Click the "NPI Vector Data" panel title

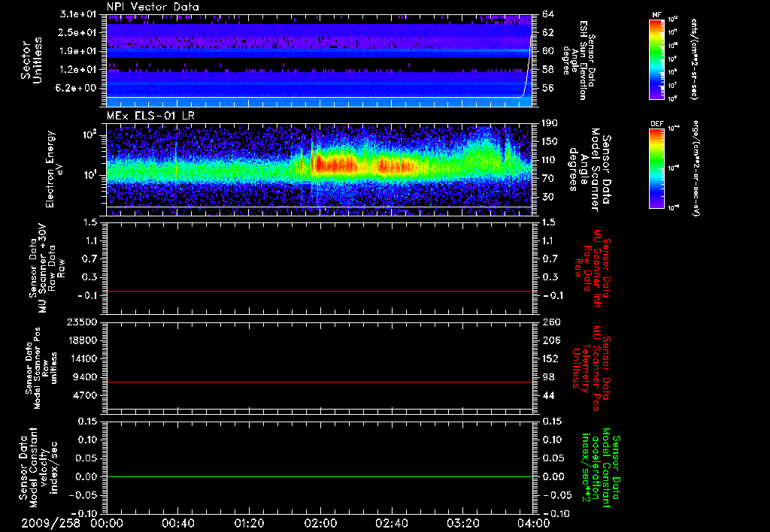coord(153,7)
